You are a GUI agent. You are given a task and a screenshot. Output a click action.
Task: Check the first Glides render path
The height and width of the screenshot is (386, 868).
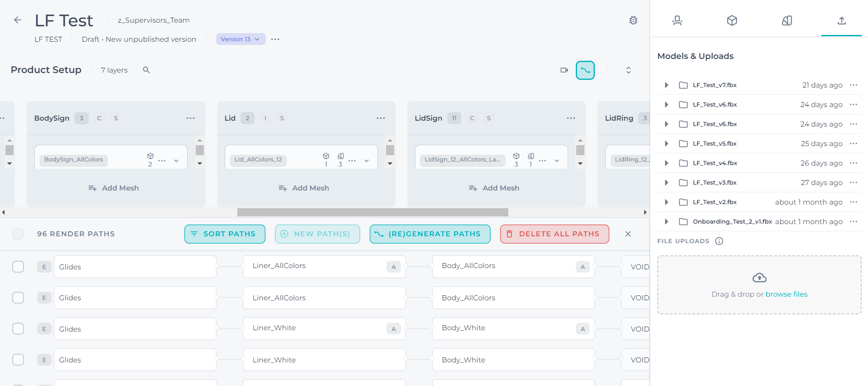pyautogui.click(x=18, y=267)
